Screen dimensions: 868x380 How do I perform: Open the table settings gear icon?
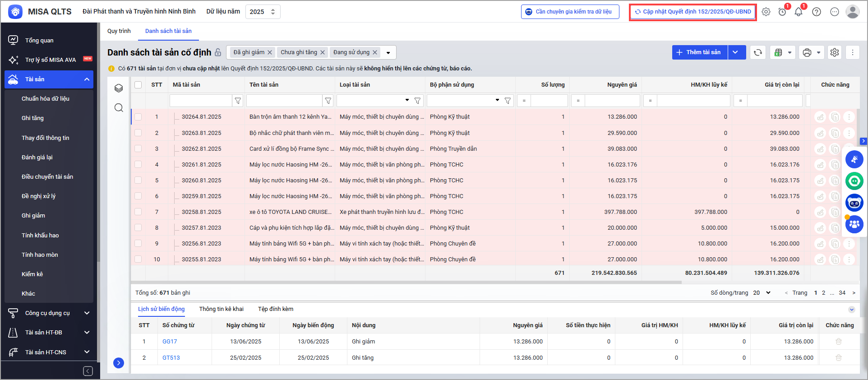[835, 52]
